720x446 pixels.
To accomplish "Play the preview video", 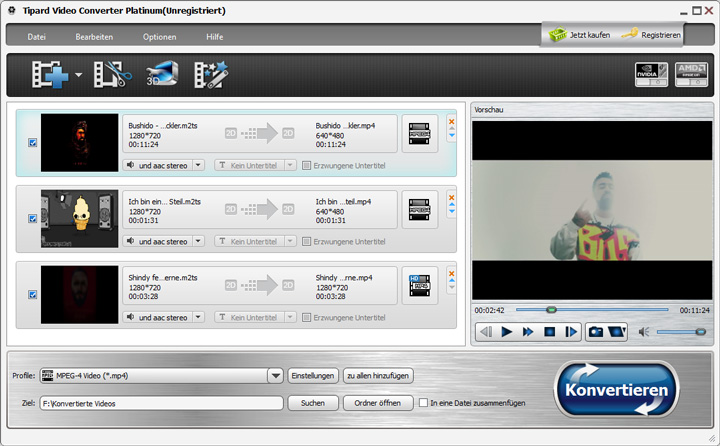I will click(x=506, y=331).
